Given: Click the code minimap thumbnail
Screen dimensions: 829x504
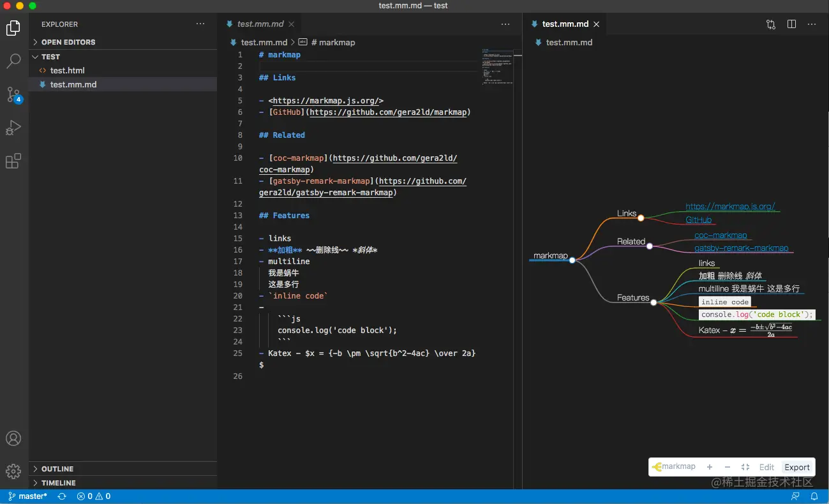Looking at the screenshot, I should 498,67.
